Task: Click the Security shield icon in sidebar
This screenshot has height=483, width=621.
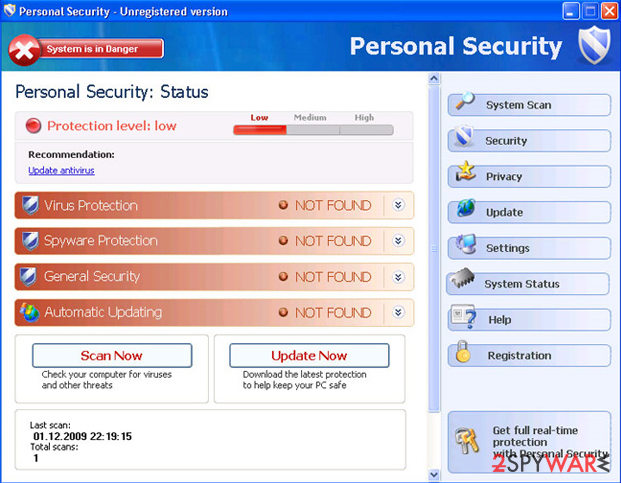Action: click(x=464, y=136)
